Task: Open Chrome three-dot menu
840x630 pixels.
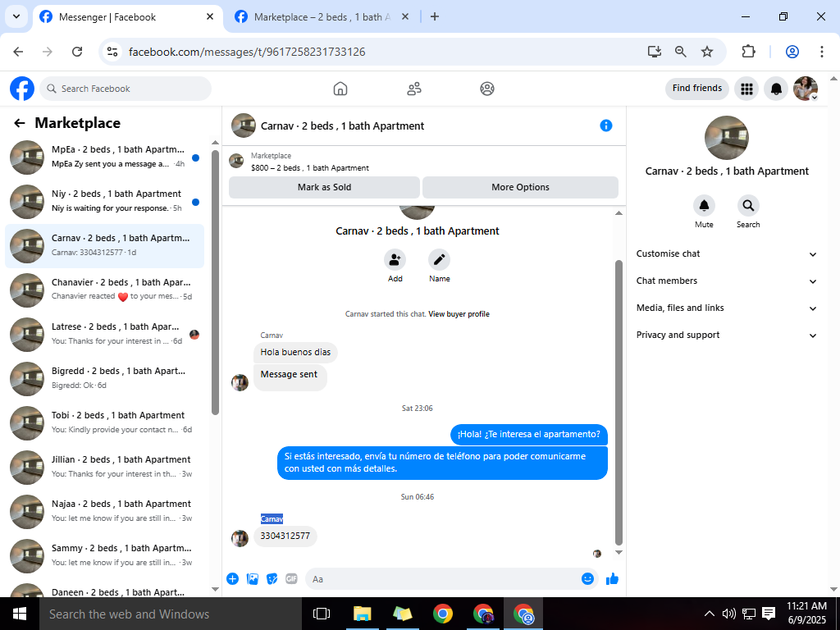Action: [822, 52]
